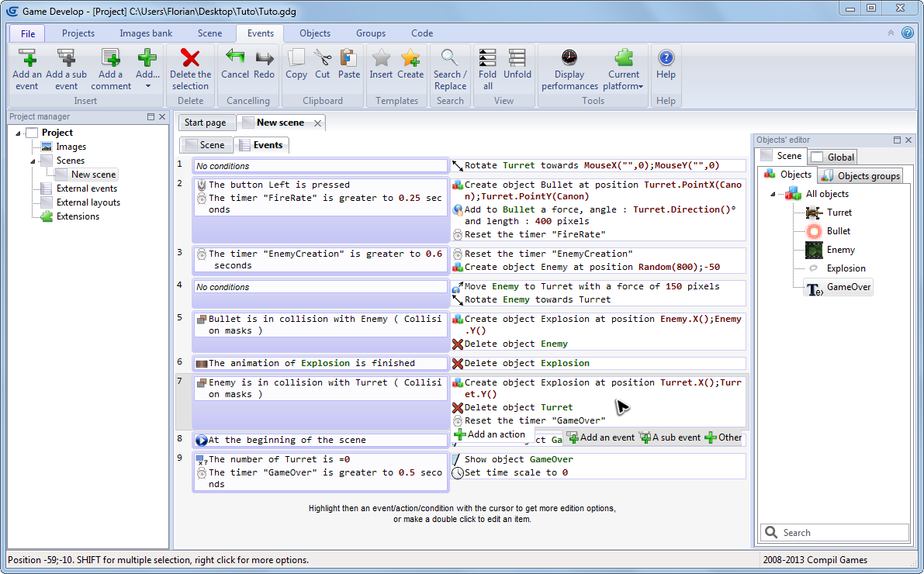Open the Images bank ribbon tab

pos(146,33)
